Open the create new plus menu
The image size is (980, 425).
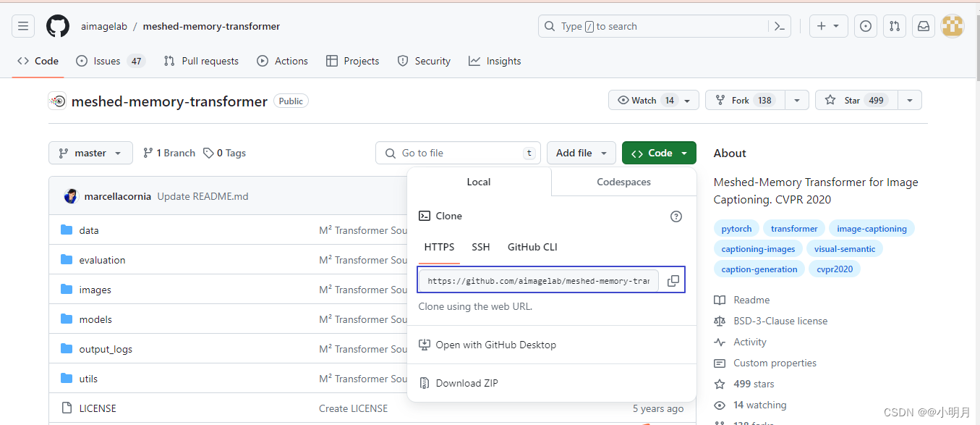[828, 27]
